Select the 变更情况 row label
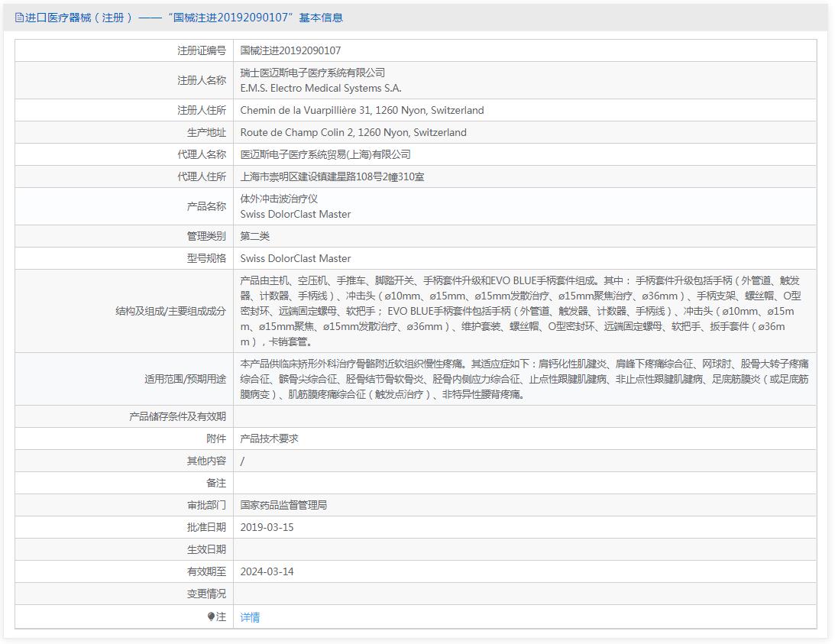 pyautogui.click(x=206, y=594)
